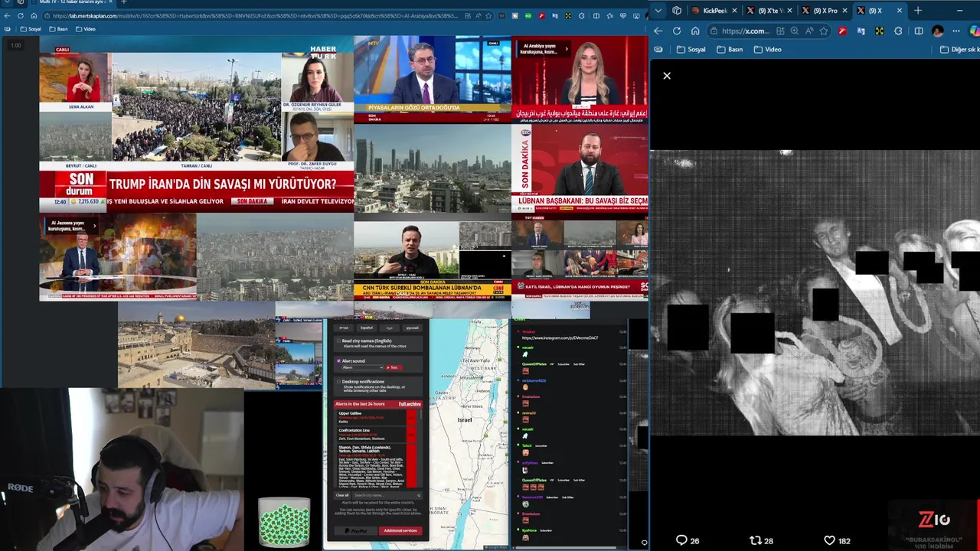Go back in the right browser
The width and height of the screenshot is (980, 551).
pos(658,31)
